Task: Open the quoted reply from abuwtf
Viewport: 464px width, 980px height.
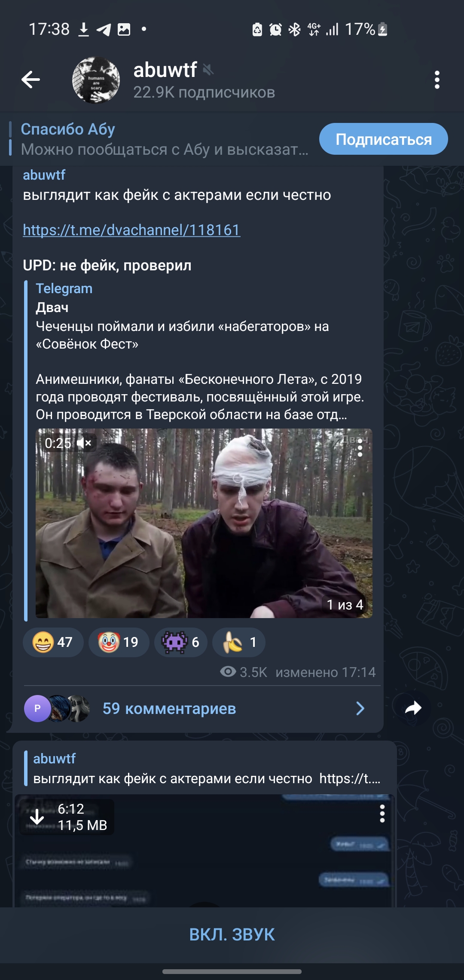Action: pos(205,769)
